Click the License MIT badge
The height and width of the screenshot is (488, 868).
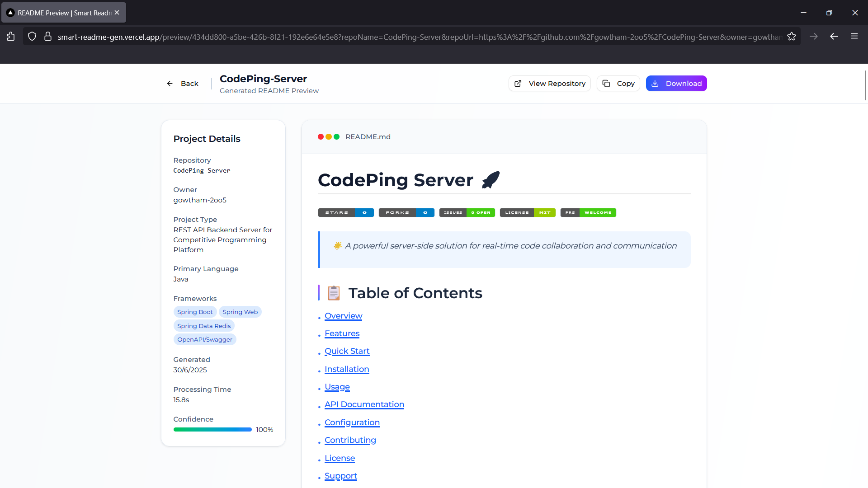(528, 212)
